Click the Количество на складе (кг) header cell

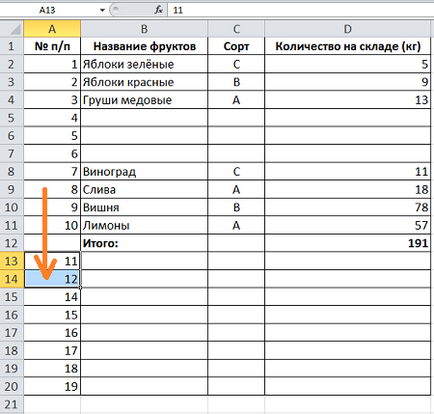click(x=348, y=46)
